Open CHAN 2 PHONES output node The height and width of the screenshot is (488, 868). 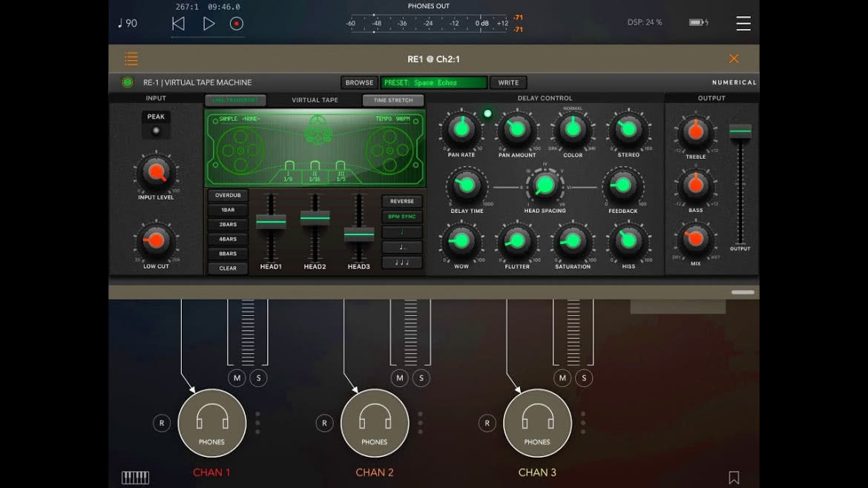click(375, 423)
